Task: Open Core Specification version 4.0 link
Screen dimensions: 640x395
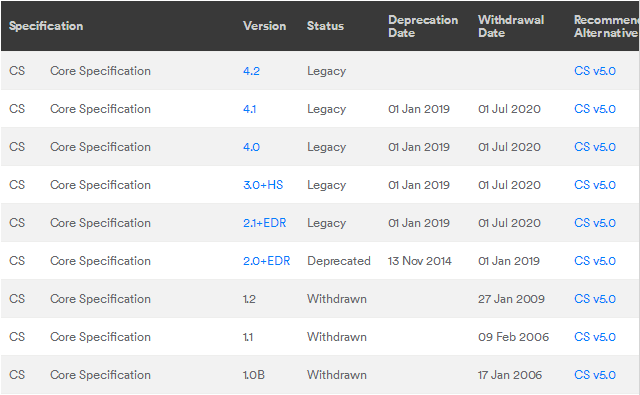Action: pyautogui.click(x=251, y=147)
